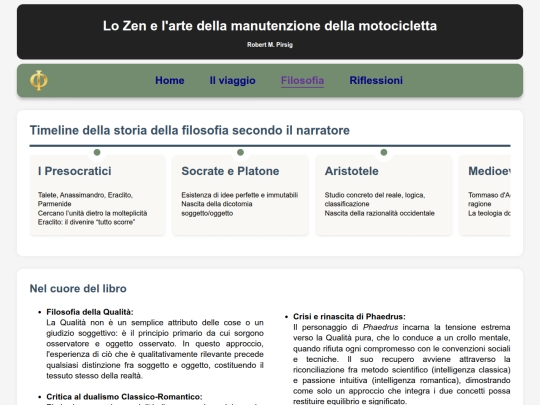The width and height of the screenshot is (540, 405).
Task: Click the page title Lo Zen e l'arte
Action: [270, 26]
